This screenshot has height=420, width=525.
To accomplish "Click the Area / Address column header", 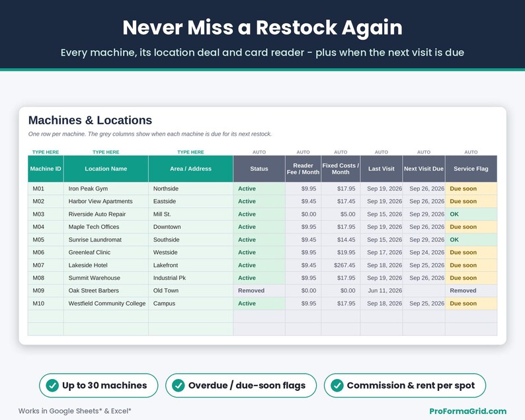I will click(190, 169).
